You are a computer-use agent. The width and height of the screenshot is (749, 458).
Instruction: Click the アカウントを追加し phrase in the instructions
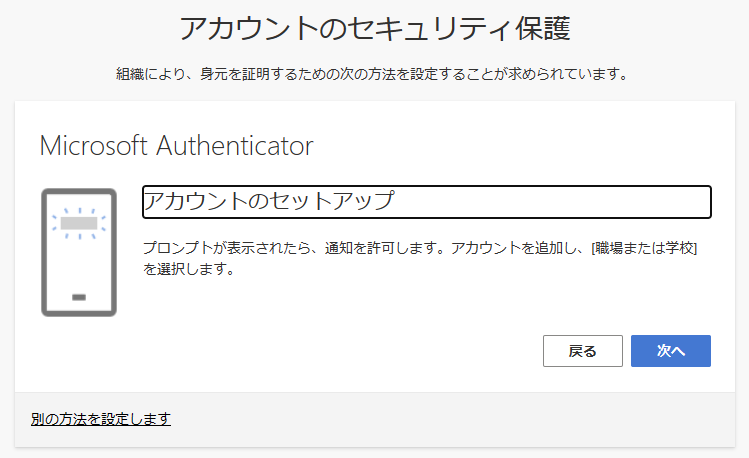pos(514,248)
